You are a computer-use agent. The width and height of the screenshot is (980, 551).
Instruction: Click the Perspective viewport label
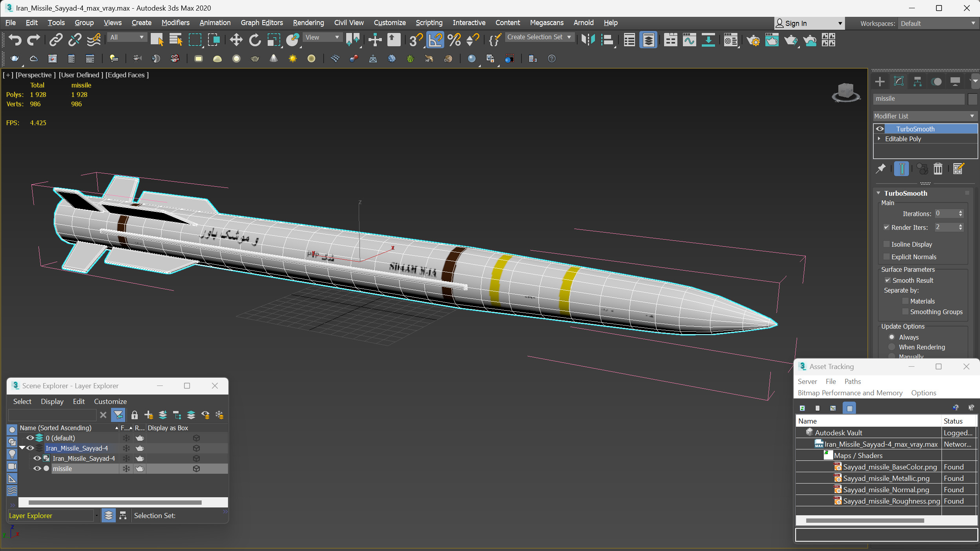(35, 75)
